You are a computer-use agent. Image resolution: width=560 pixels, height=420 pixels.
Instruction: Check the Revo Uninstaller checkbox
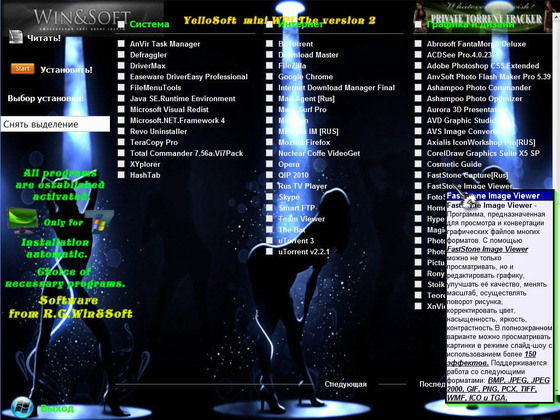121,131
